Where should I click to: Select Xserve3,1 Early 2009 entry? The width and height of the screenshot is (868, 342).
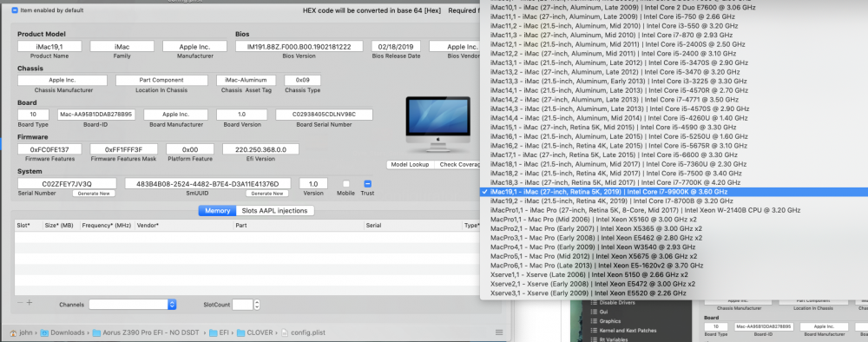(x=674, y=293)
